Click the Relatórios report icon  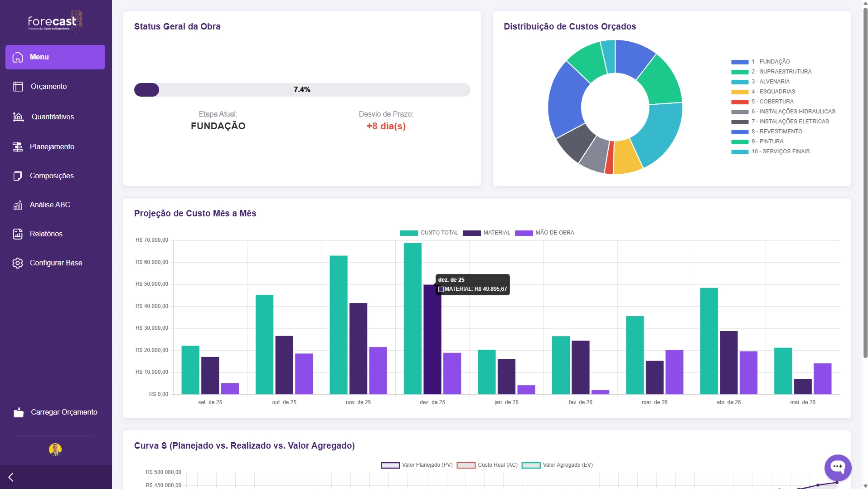18,234
